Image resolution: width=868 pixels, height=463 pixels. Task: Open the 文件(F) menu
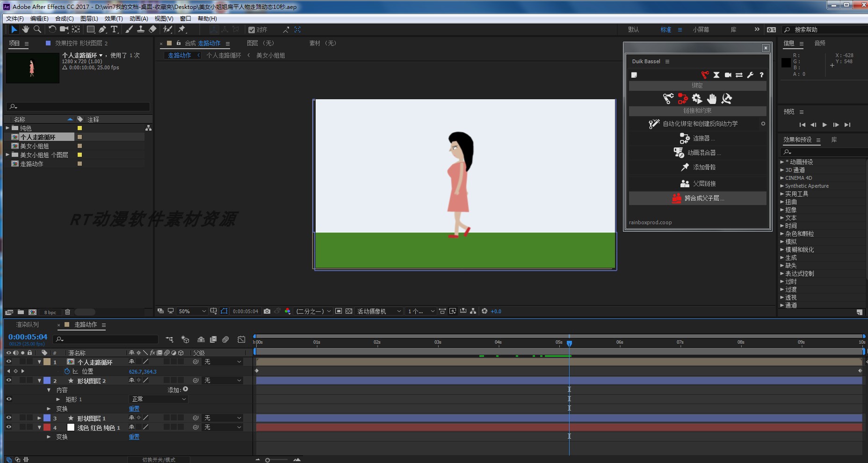(14, 19)
